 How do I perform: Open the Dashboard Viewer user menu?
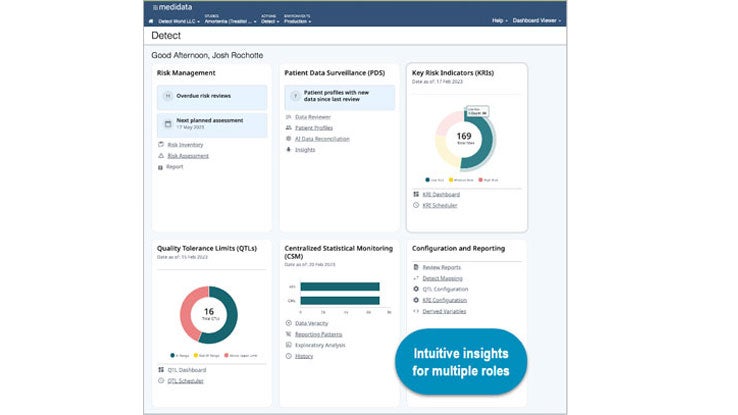tap(537, 21)
